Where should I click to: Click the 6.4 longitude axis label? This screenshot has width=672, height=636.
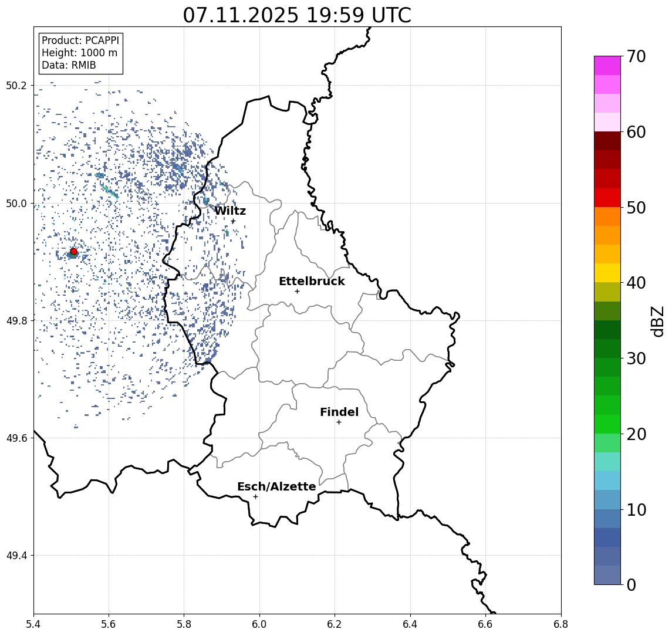click(410, 624)
